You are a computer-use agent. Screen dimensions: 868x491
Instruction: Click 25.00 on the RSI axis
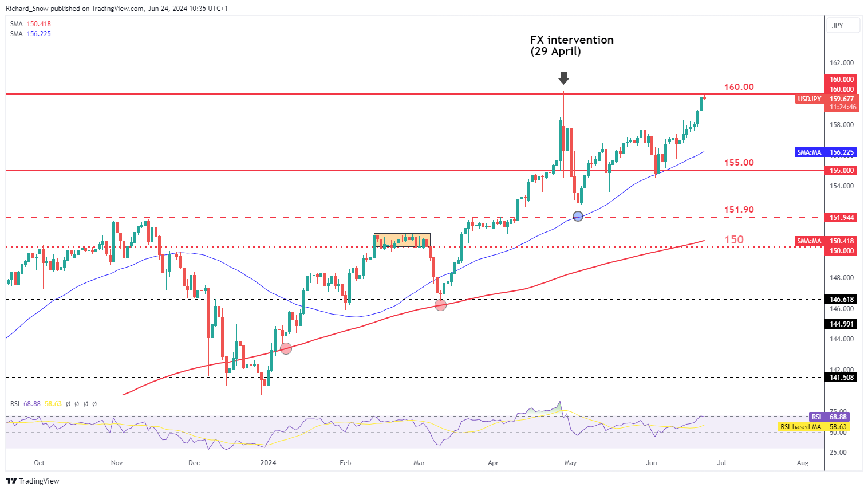coord(838,453)
